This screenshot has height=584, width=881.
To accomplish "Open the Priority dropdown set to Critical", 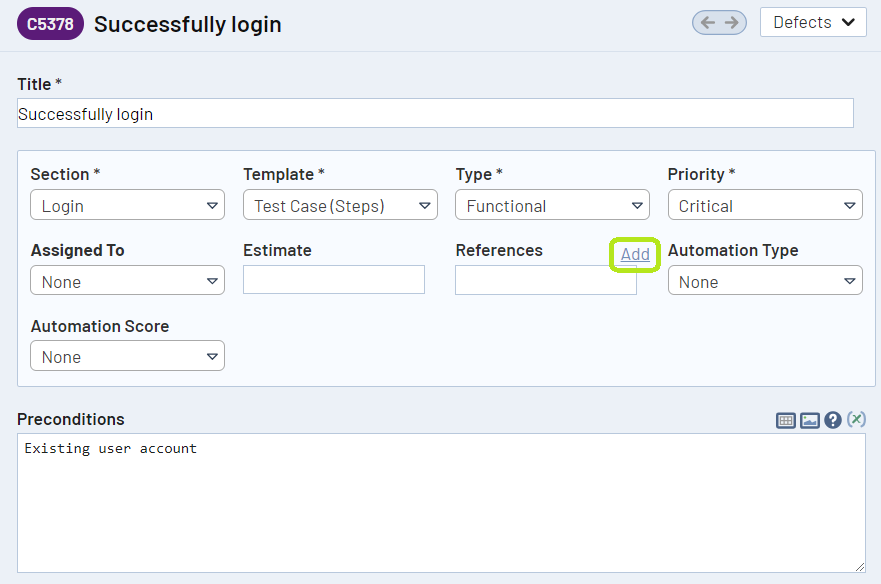I will coord(765,206).
